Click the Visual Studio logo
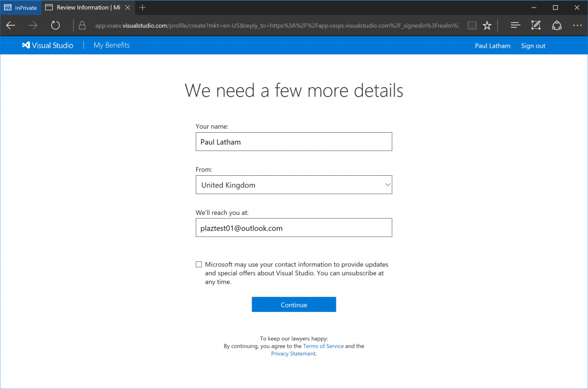The image size is (588, 389). (x=48, y=45)
